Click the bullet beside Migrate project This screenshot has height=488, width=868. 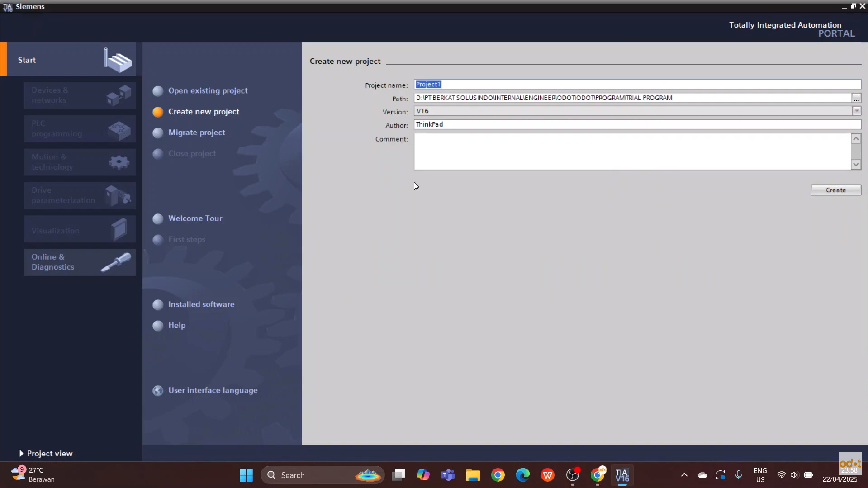pyautogui.click(x=158, y=133)
